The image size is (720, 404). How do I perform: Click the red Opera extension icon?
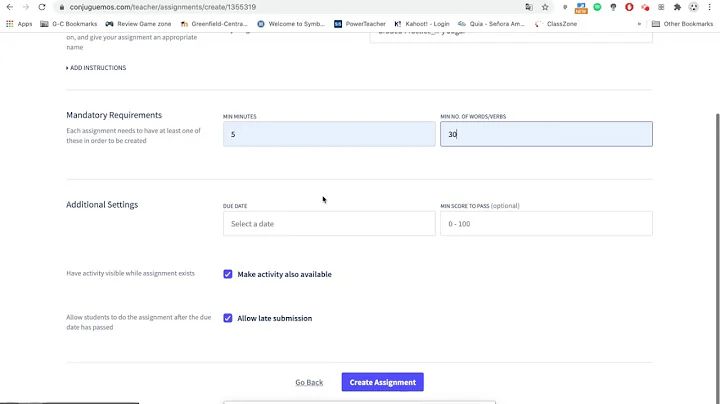click(x=629, y=7)
